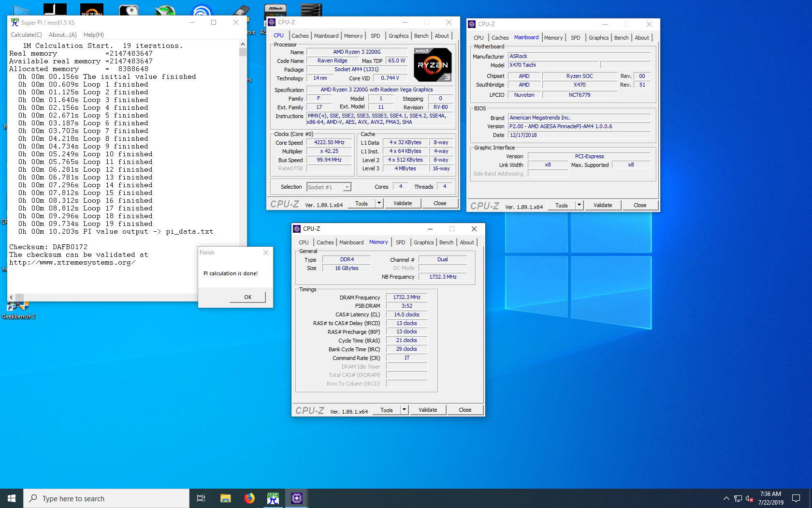Click Validate in the Memory window

coord(428,410)
